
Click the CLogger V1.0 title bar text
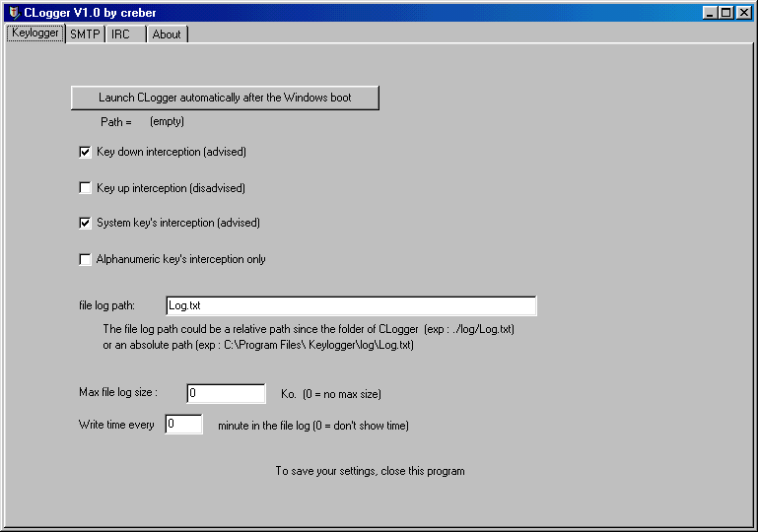[x=90, y=12]
